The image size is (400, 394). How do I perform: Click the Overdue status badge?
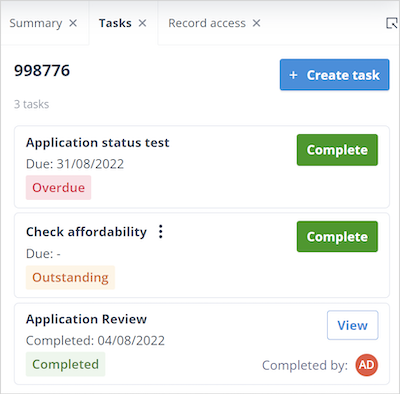[58, 187]
